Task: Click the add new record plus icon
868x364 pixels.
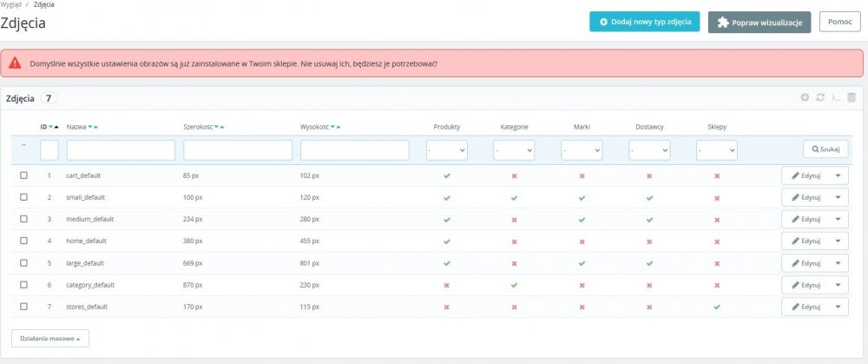Action: (805, 97)
